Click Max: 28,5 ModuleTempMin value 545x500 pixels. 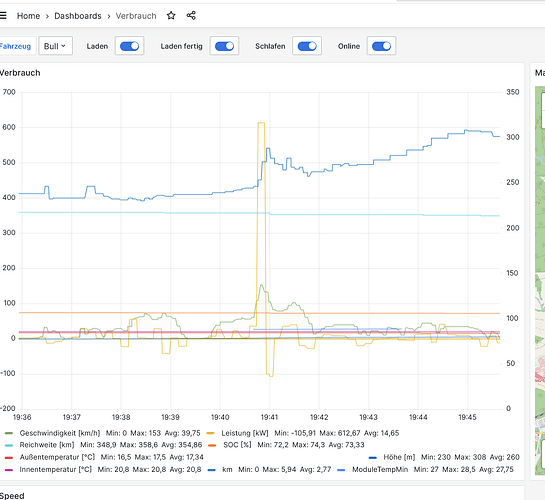pyautogui.click(x=459, y=469)
